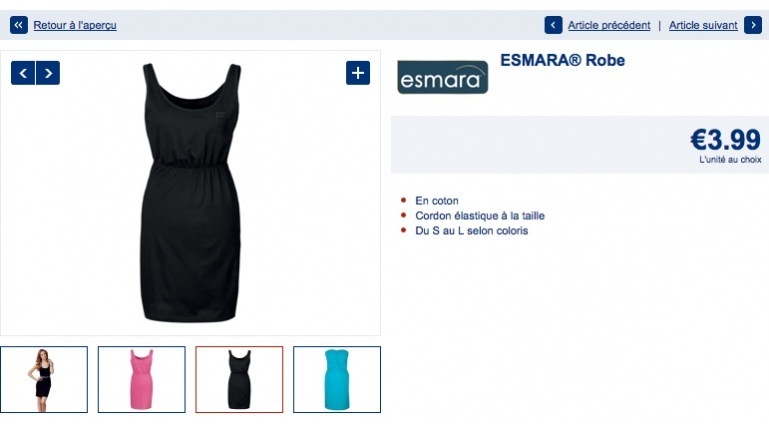
Task: Select the model wearing dress thumbnail
Action: click(x=44, y=379)
